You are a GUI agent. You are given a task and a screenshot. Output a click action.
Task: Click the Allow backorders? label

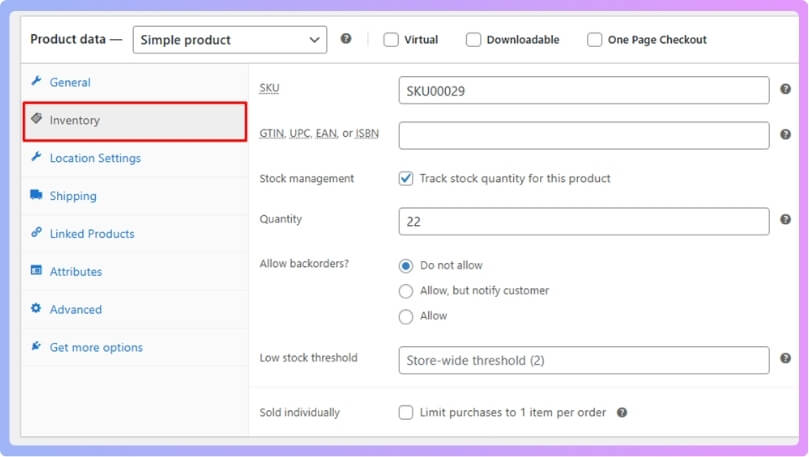(304, 264)
